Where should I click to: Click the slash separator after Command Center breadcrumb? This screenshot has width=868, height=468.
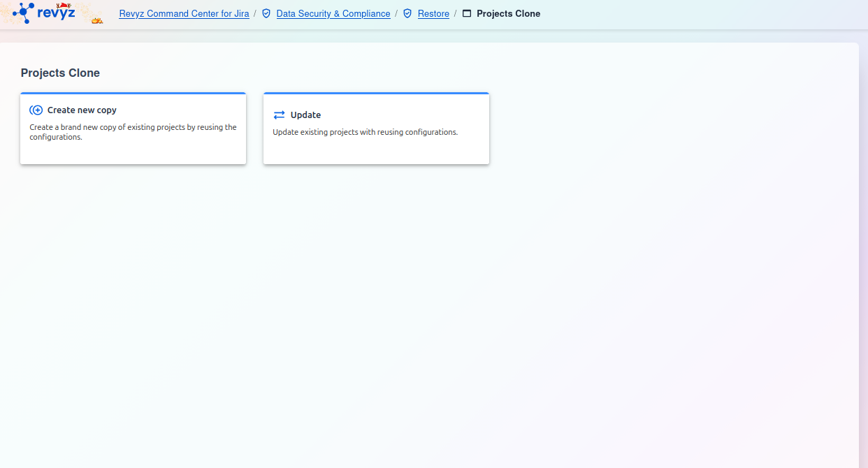255,13
